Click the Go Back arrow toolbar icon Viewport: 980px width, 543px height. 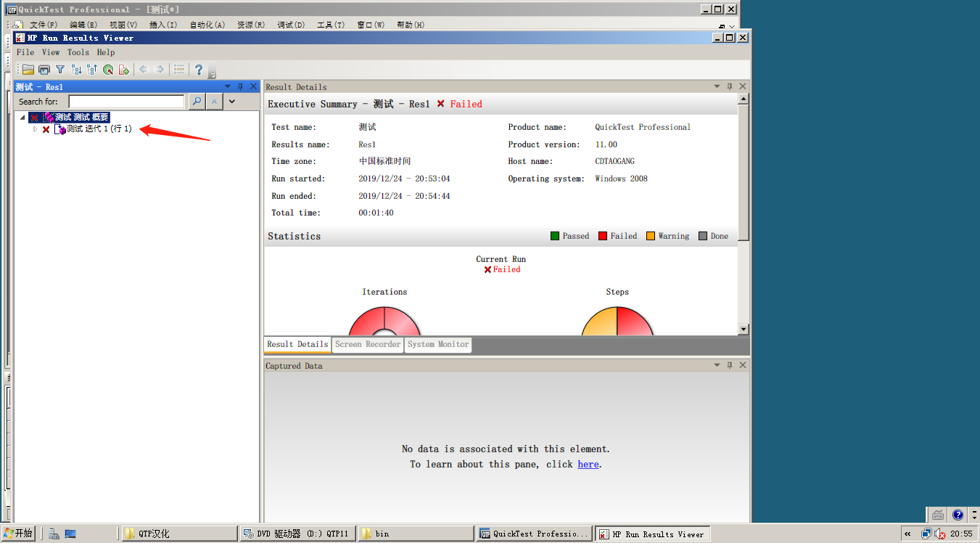click(x=144, y=70)
